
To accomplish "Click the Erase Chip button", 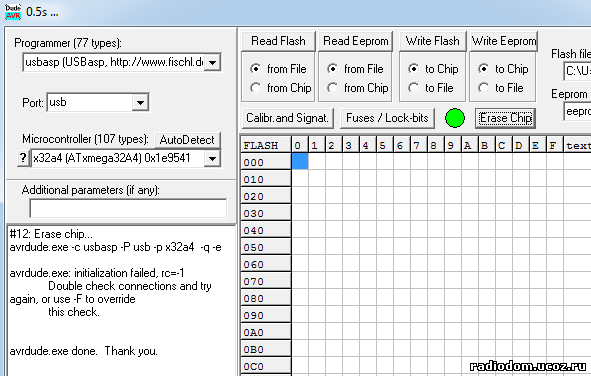I will click(505, 118).
